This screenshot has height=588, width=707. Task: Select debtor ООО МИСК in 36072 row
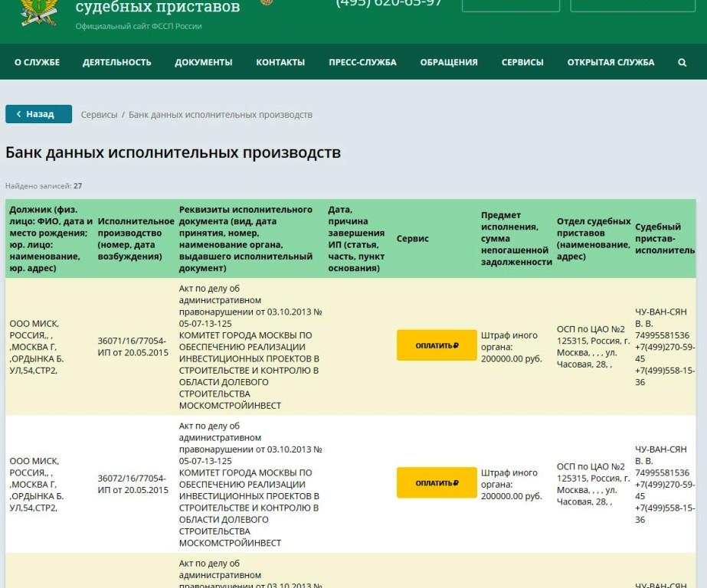(x=37, y=485)
